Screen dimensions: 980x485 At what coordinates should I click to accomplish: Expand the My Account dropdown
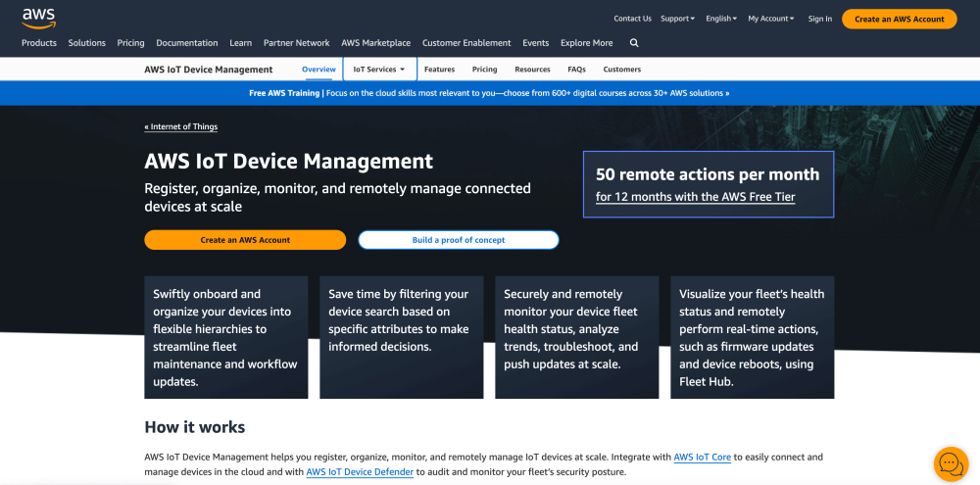point(771,19)
